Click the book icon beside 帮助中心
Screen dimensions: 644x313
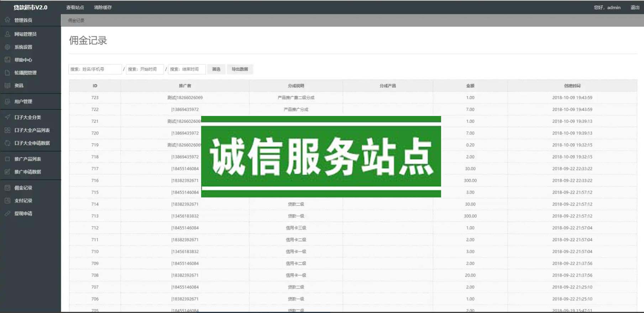tap(7, 60)
